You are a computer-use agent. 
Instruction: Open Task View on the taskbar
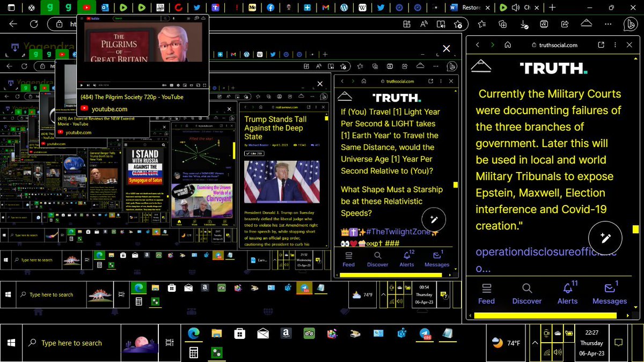pyautogui.click(x=169, y=343)
